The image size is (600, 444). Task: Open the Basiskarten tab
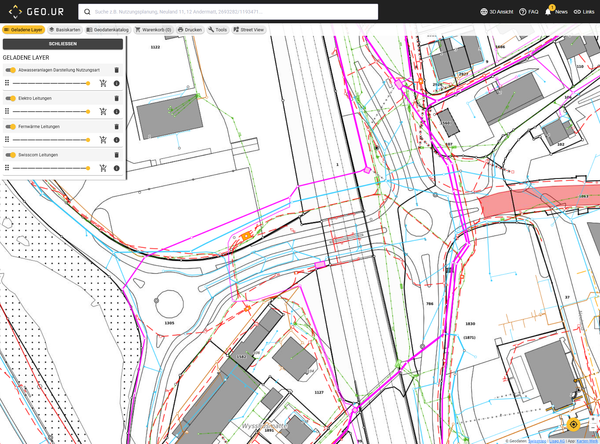(x=65, y=30)
